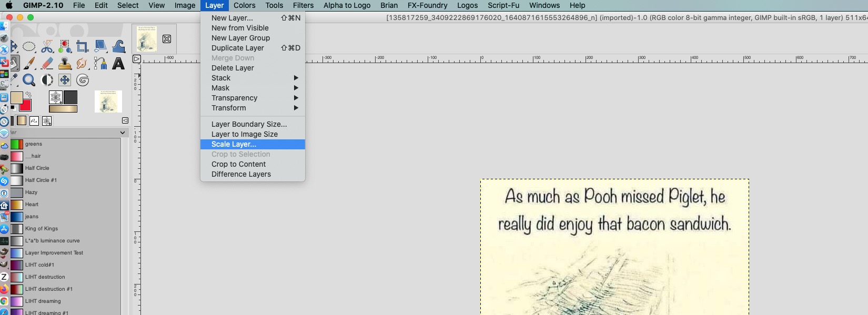Image resolution: width=868 pixels, height=315 pixels.
Task: Choose Layer Boundary Size... entry
Action: [x=253, y=124]
